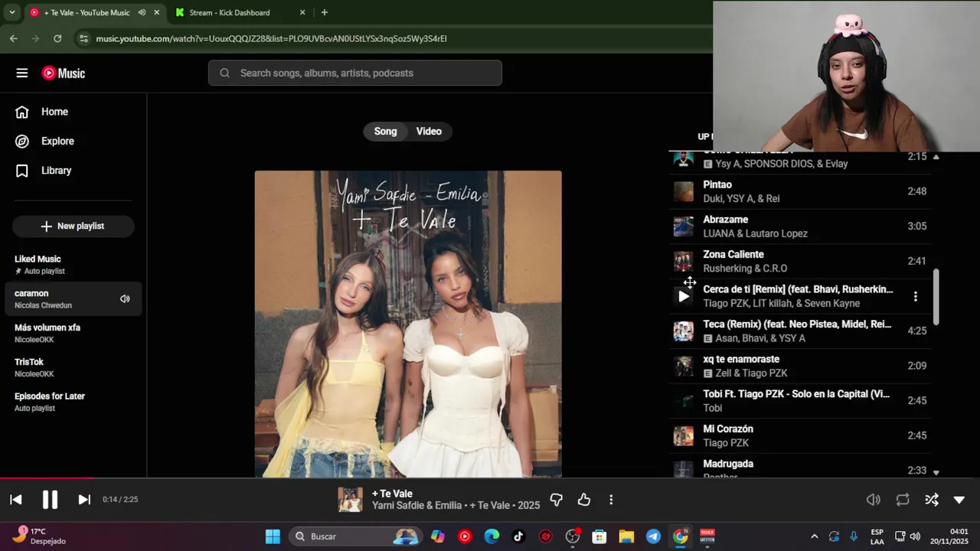Open the Windows Start menu
The image size is (980, 551).
(273, 536)
